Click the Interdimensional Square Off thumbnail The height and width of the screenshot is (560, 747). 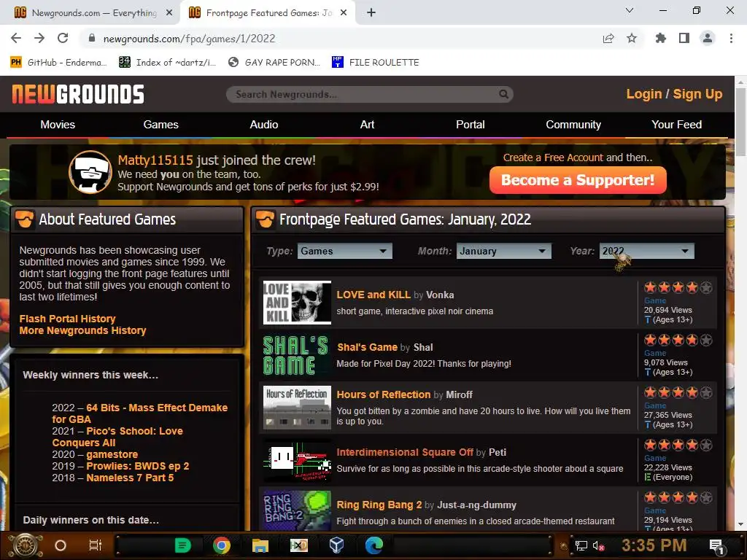[298, 460]
